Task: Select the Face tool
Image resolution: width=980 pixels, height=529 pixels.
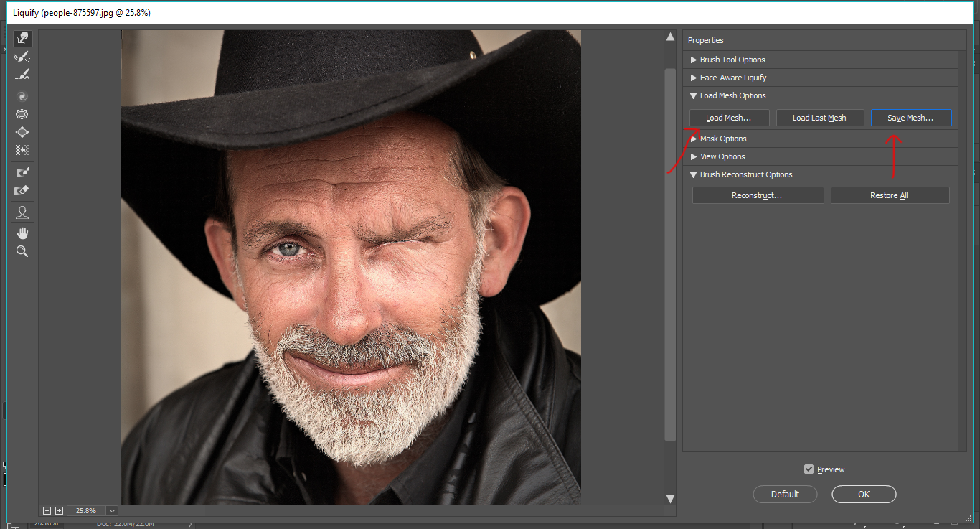Action: click(x=22, y=212)
